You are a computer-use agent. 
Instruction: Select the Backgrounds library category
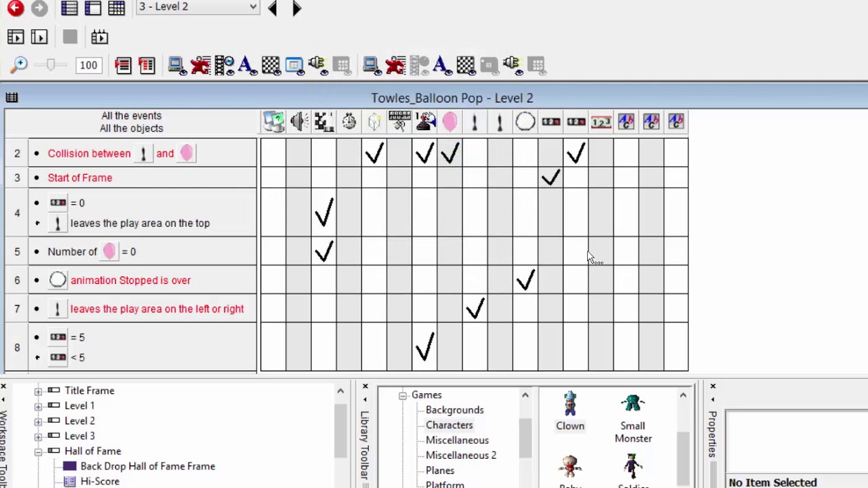coord(454,410)
